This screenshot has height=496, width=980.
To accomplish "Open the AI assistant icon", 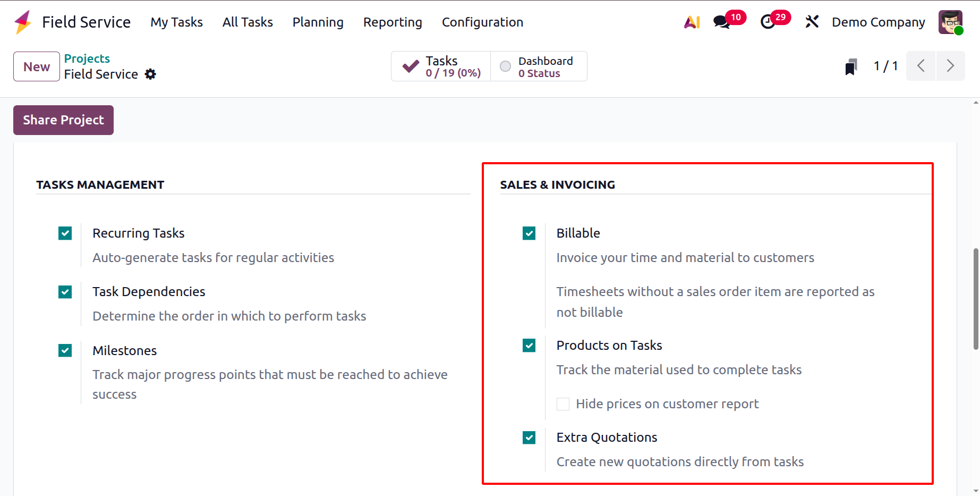I will point(692,22).
